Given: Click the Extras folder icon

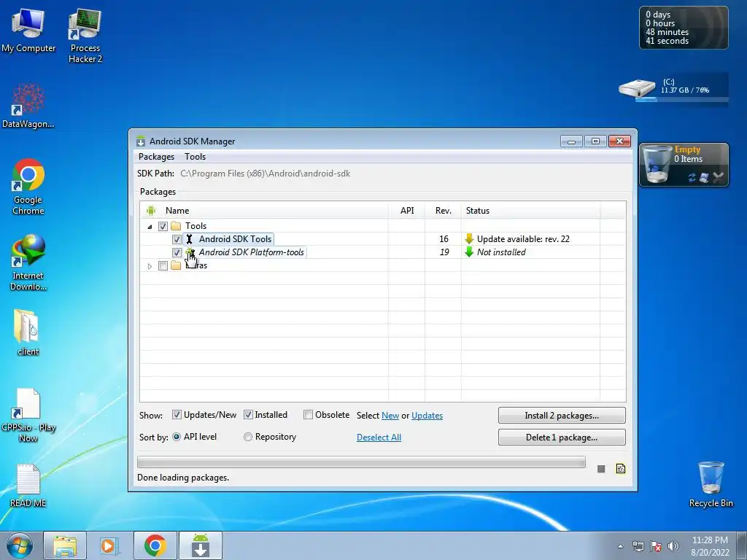Looking at the screenshot, I should pyautogui.click(x=176, y=265).
